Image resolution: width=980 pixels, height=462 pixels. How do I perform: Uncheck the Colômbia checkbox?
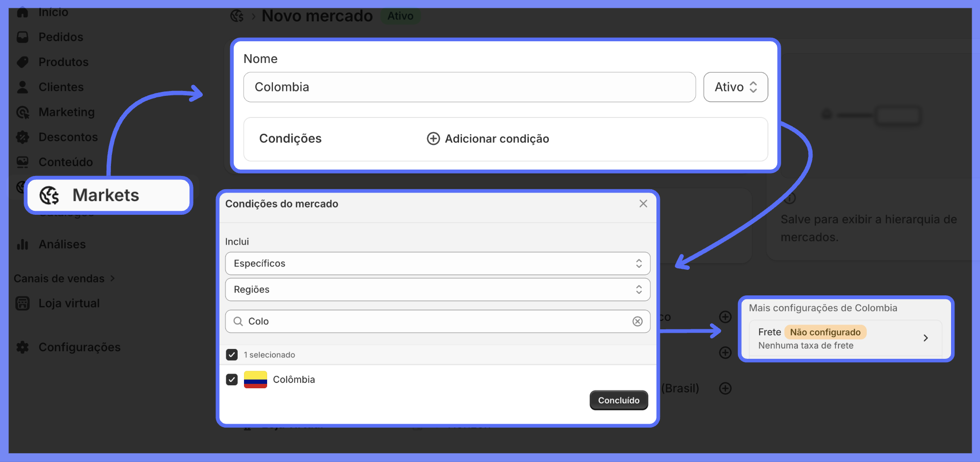(x=232, y=379)
